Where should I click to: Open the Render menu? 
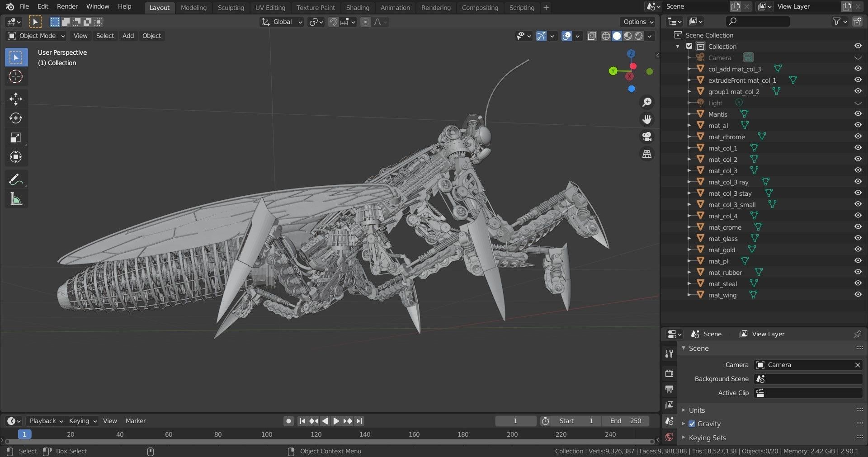click(67, 6)
